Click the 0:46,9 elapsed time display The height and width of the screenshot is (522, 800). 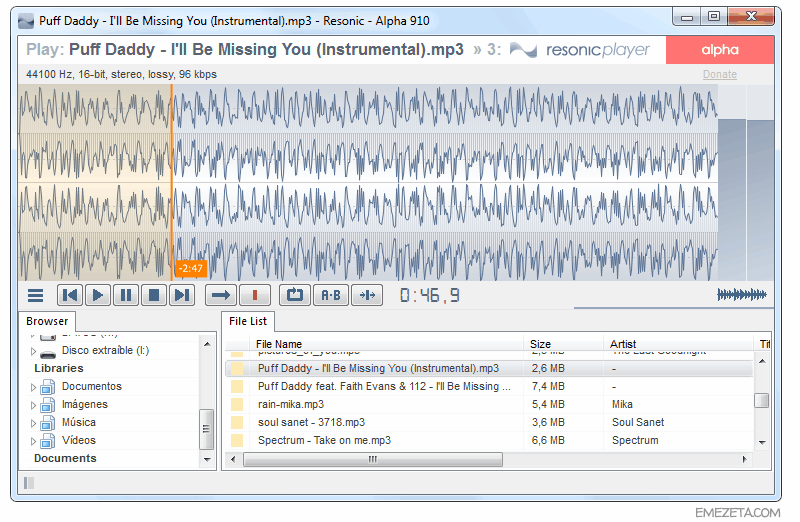(430, 295)
